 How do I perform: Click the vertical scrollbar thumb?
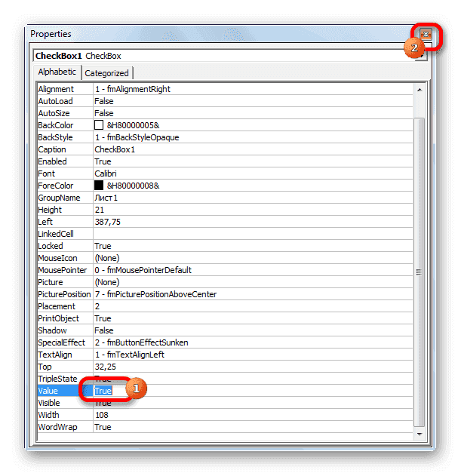(x=419, y=272)
